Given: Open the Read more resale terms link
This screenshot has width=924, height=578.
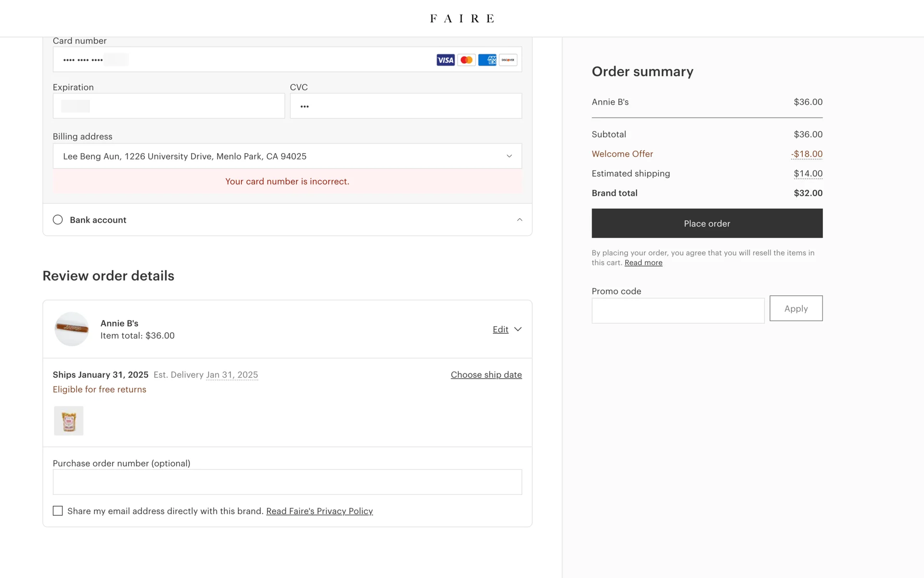Looking at the screenshot, I should click(643, 263).
